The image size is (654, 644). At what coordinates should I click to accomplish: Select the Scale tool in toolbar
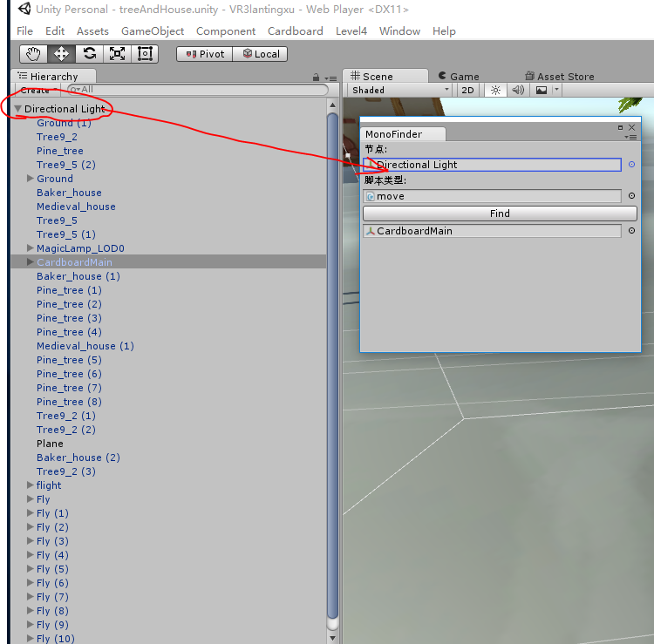(x=117, y=54)
